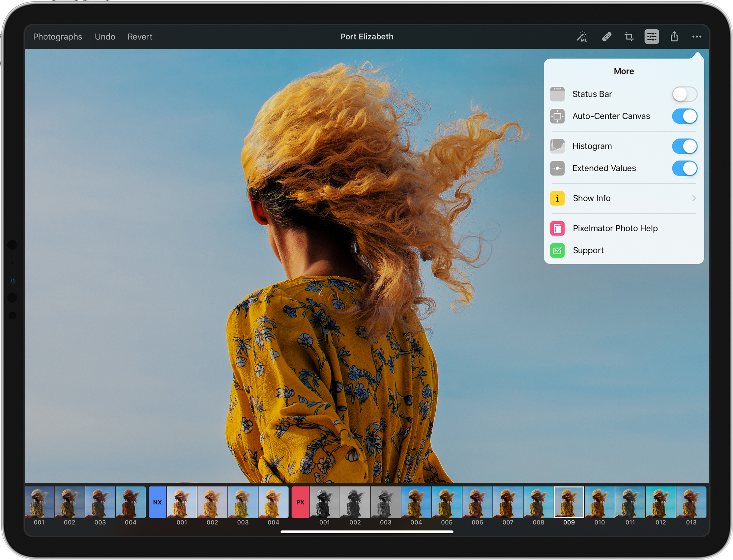Click the More popover title
733x560 pixels.
[x=624, y=71]
